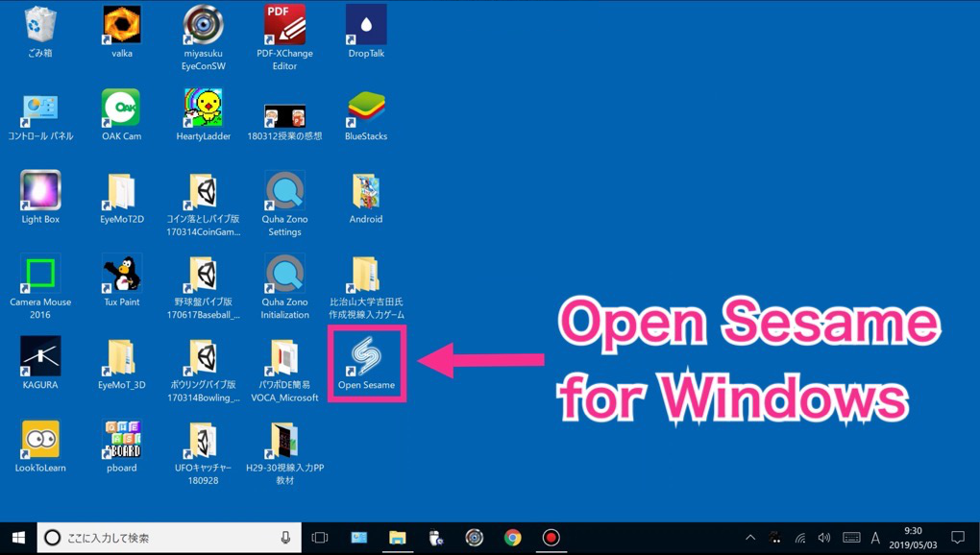Launch Google Chrome from the taskbar
This screenshot has width=980, height=555.
click(512, 538)
